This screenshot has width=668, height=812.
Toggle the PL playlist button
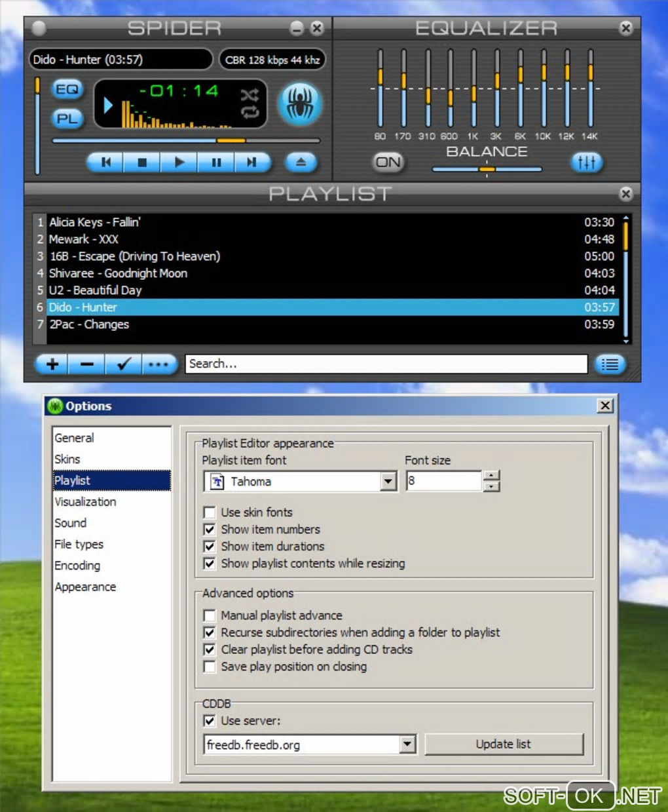[67, 119]
